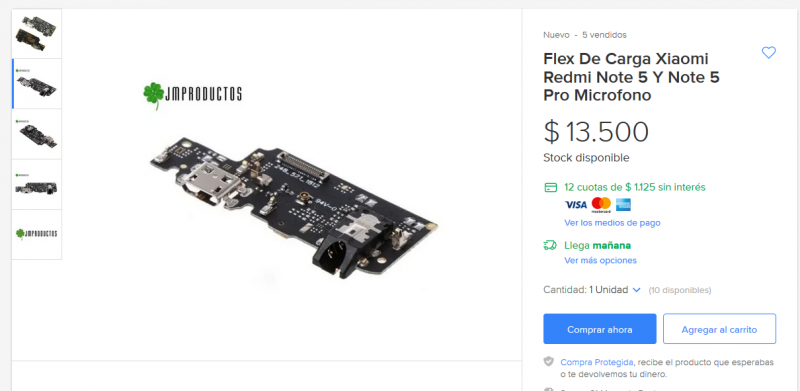Screen dimensions: 800x391
Task: Click Agregar al carrito button
Action: pyautogui.click(x=719, y=329)
